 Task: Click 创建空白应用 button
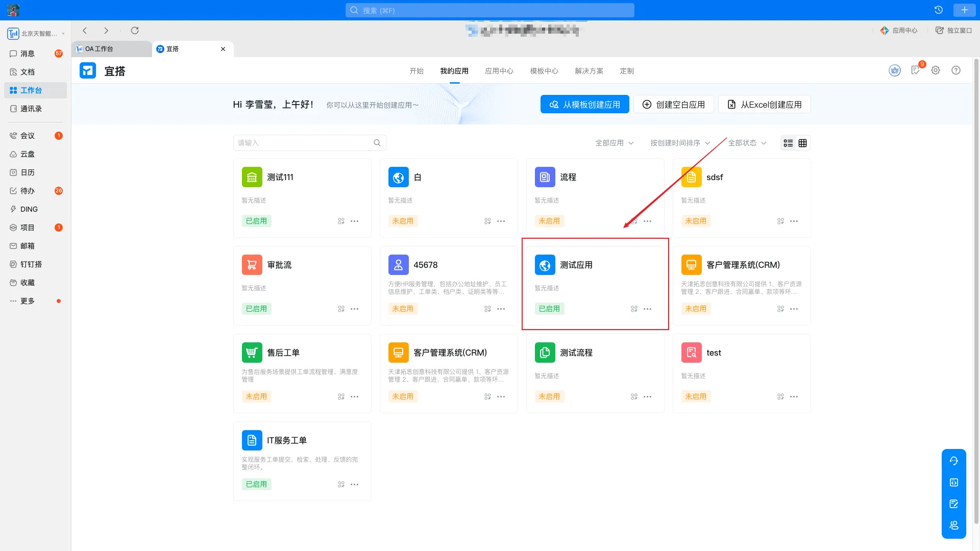[673, 105]
